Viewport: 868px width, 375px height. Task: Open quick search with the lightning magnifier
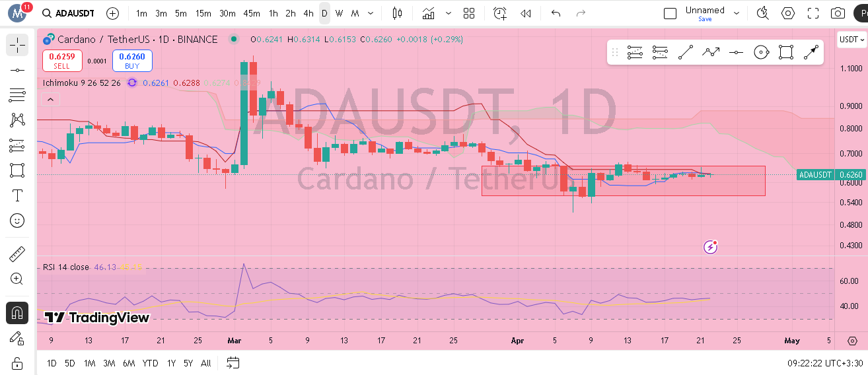(x=763, y=13)
